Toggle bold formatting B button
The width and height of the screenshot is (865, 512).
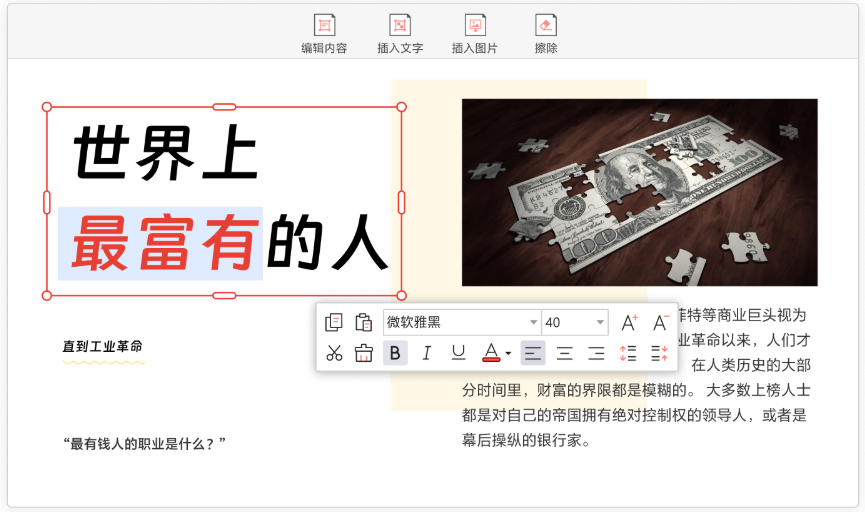[395, 353]
